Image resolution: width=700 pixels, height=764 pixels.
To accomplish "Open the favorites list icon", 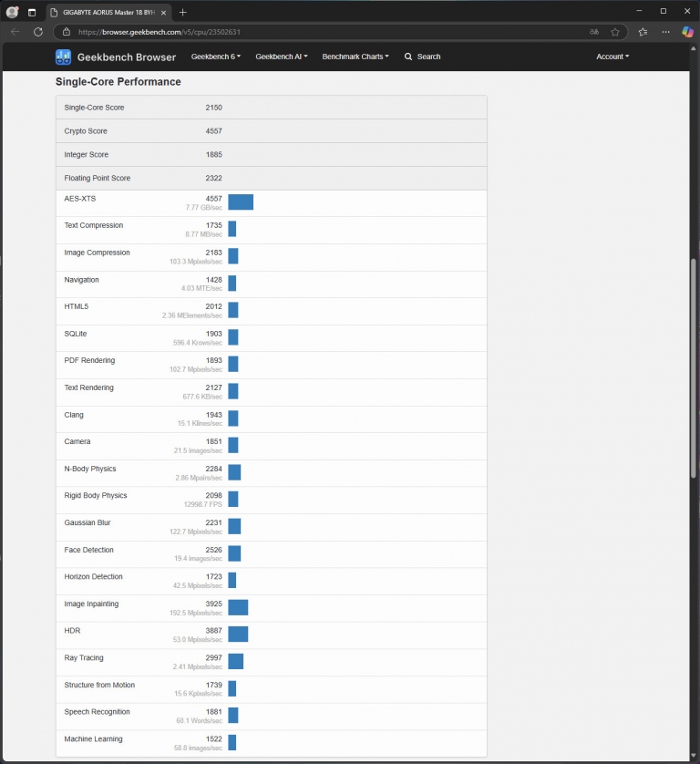I will click(643, 32).
